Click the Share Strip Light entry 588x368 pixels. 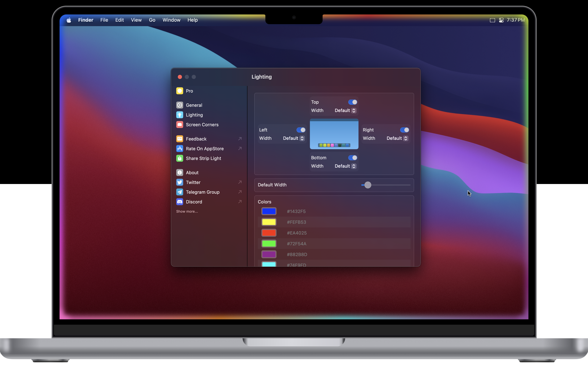pos(209,158)
